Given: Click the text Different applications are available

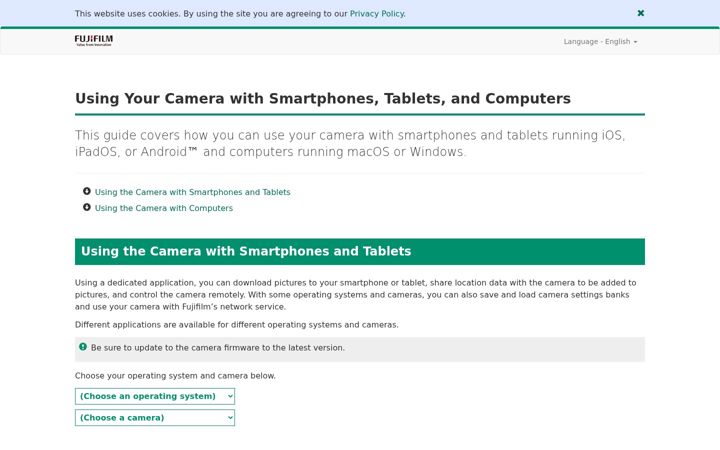Looking at the screenshot, I should click(x=236, y=325).
